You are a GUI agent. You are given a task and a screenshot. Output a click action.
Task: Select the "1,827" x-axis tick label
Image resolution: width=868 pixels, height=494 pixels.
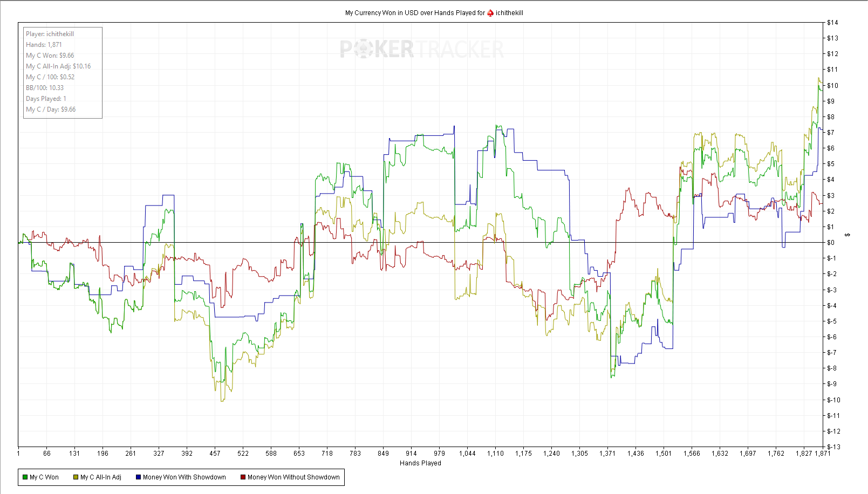pos(803,454)
